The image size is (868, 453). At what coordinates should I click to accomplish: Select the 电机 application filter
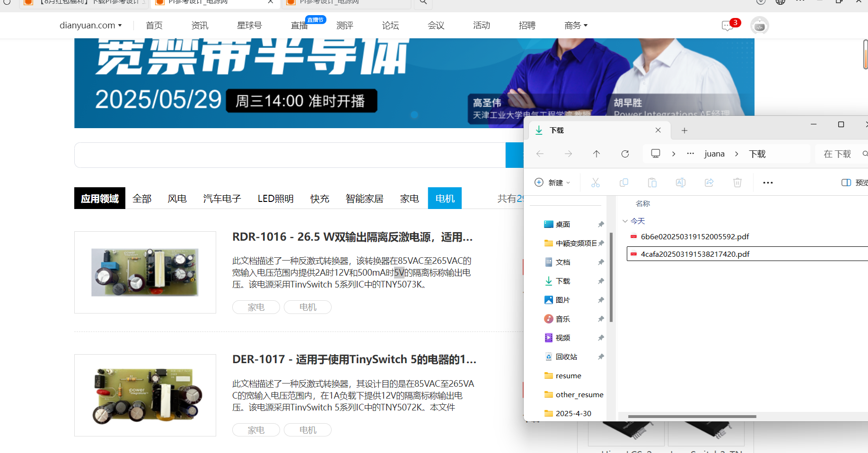click(x=445, y=198)
